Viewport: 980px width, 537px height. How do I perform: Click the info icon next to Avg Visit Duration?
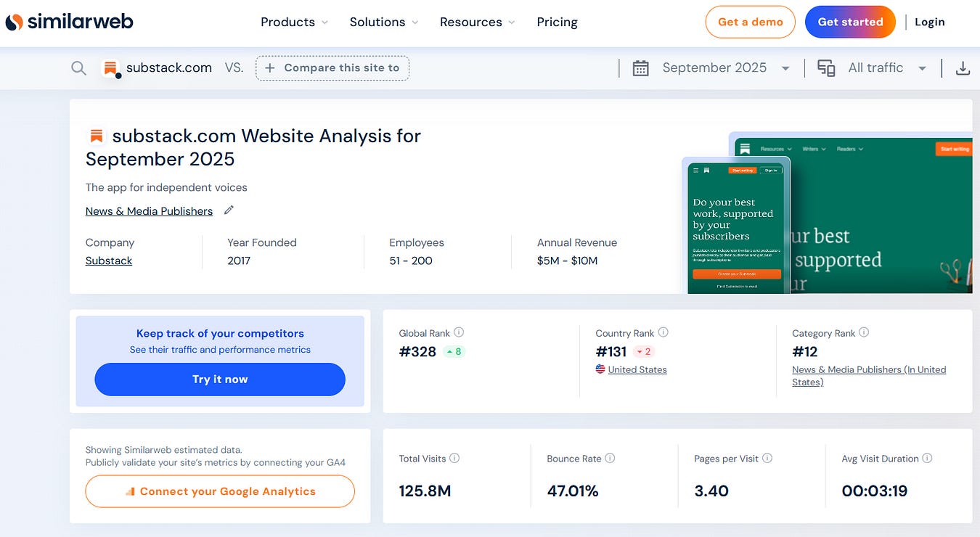(927, 458)
